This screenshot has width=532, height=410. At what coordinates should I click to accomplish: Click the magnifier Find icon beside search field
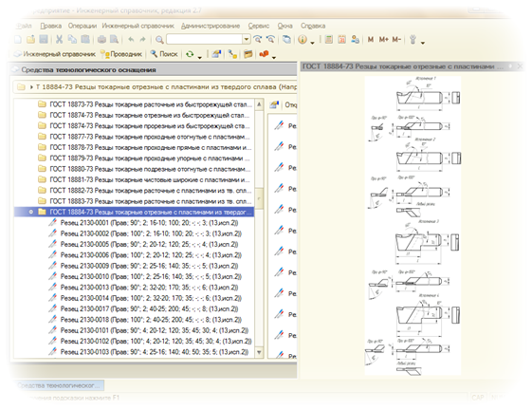159,40
